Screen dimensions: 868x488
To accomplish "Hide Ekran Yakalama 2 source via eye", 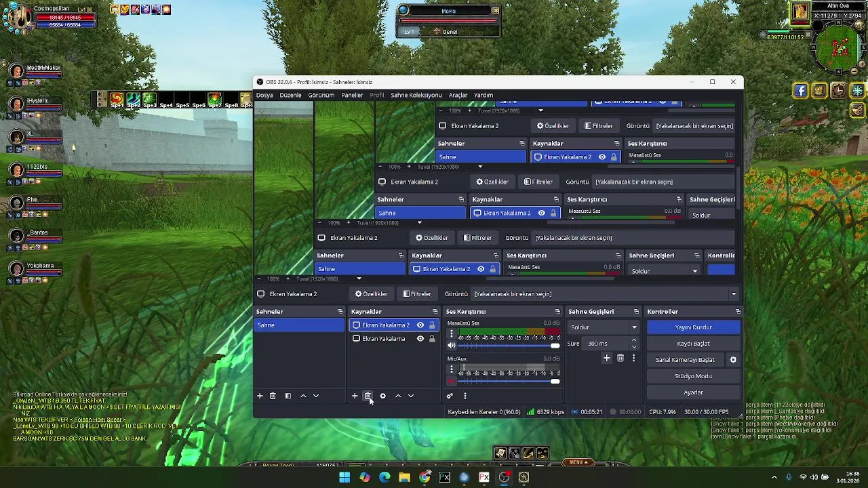I will pos(420,325).
